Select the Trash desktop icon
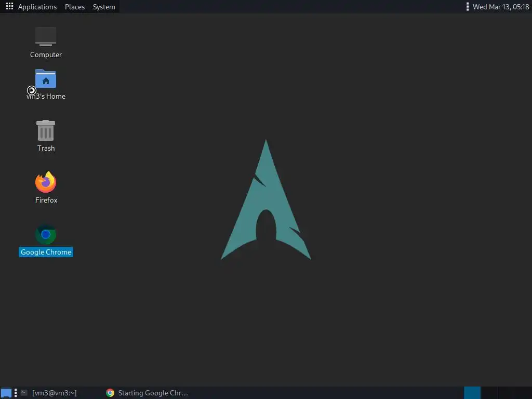Screen dimensions: 532x399 (x=46, y=130)
